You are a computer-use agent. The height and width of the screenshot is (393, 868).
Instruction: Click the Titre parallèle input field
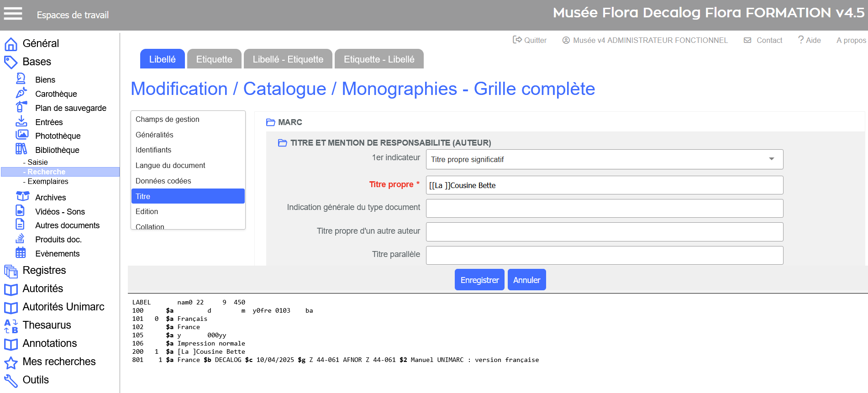click(604, 255)
